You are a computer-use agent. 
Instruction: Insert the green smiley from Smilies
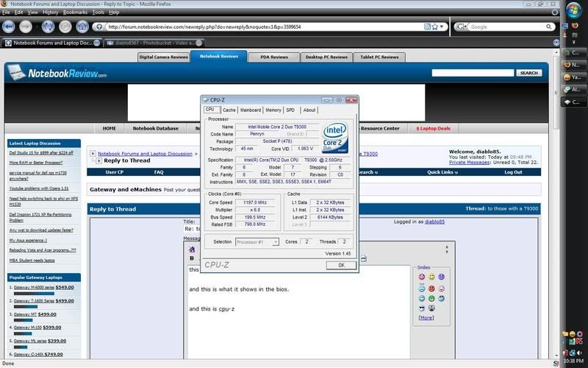pyautogui.click(x=431, y=299)
